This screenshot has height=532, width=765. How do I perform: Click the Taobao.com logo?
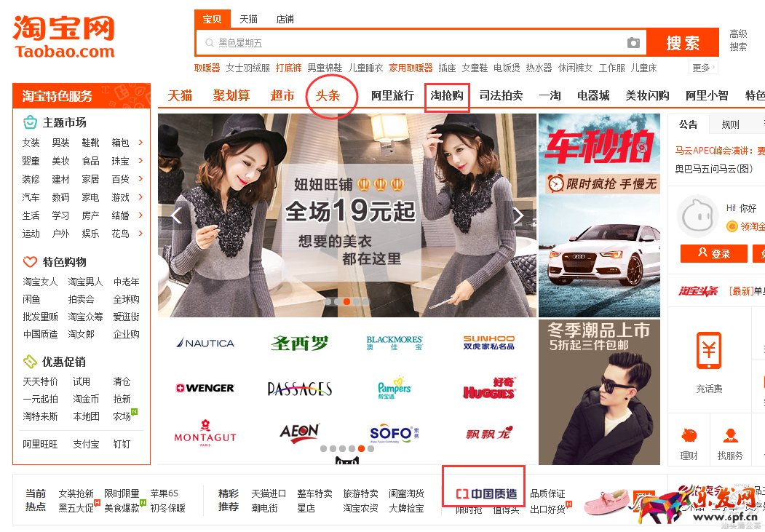64,37
